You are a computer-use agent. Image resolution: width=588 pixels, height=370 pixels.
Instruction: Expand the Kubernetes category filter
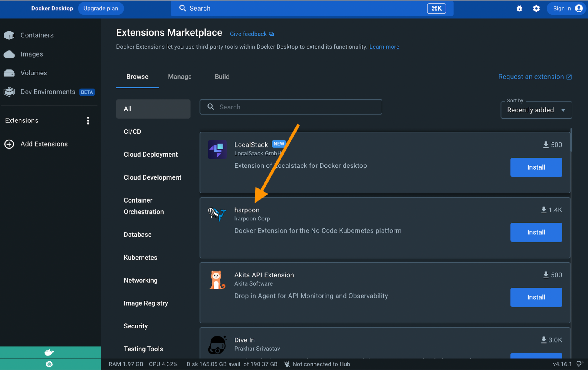click(x=141, y=257)
